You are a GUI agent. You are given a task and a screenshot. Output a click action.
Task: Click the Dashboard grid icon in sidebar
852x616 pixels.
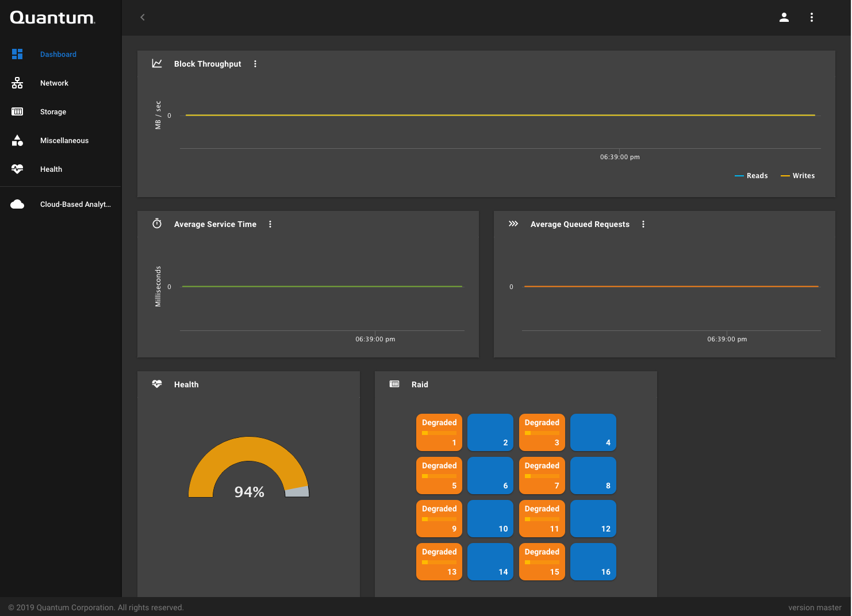(x=17, y=54)
